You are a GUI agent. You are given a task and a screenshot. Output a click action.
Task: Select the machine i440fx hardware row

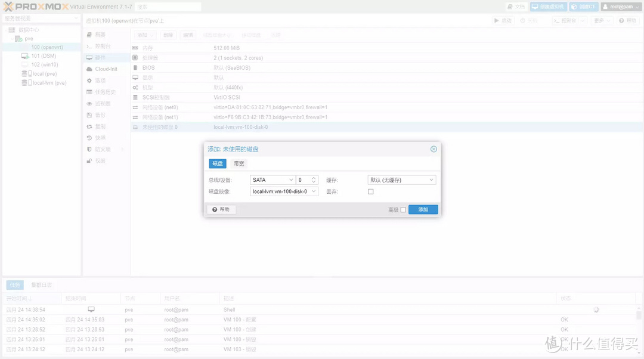click(387, 88)
